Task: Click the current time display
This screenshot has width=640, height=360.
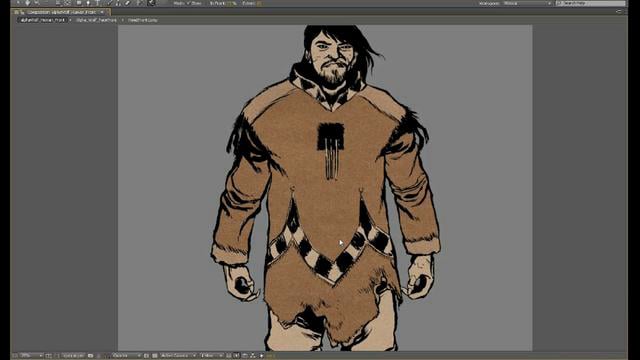Action: 73,356
